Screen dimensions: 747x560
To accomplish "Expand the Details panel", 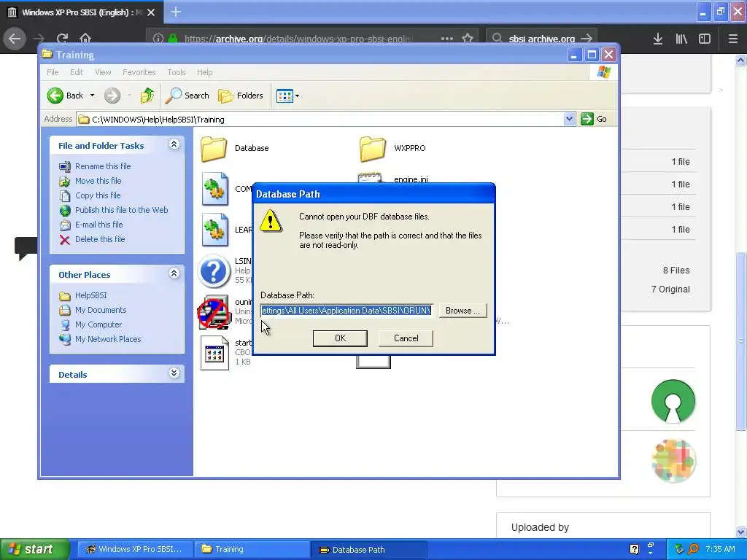I will (174, 373).
